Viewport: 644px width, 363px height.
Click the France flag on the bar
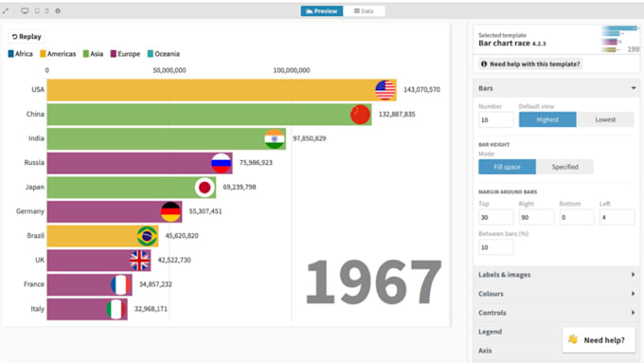(x=121, y=284)
